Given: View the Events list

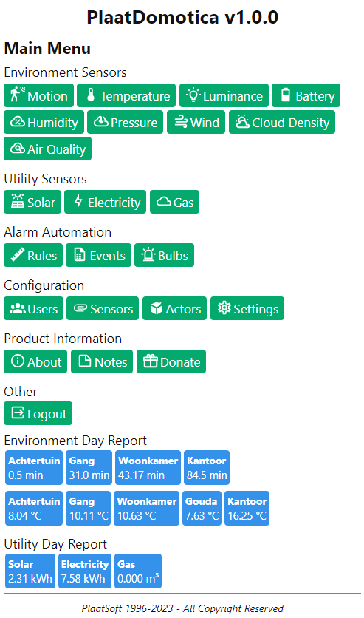Looking at the screenshot, I should 98,255.
